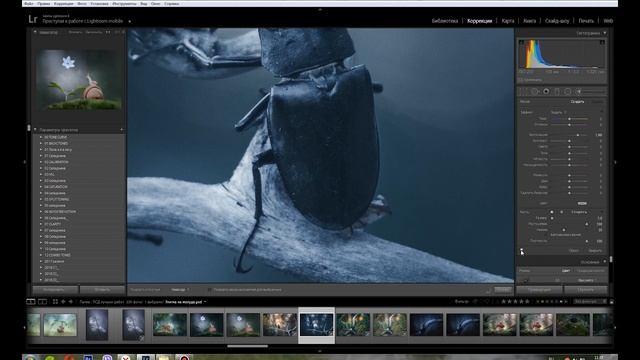Select the Spot Removal tool
This screenshot has width=640, height=360.
[535, 91]
